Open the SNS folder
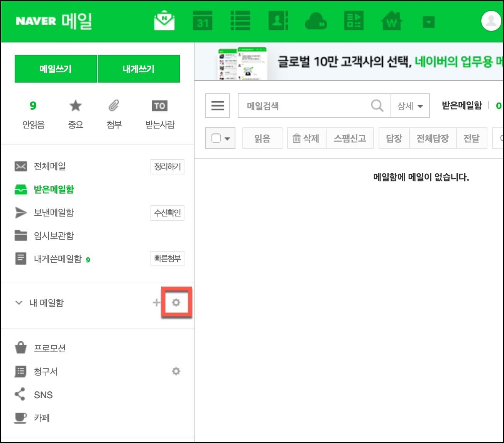The image size is (504, 443). coord(43,395)
